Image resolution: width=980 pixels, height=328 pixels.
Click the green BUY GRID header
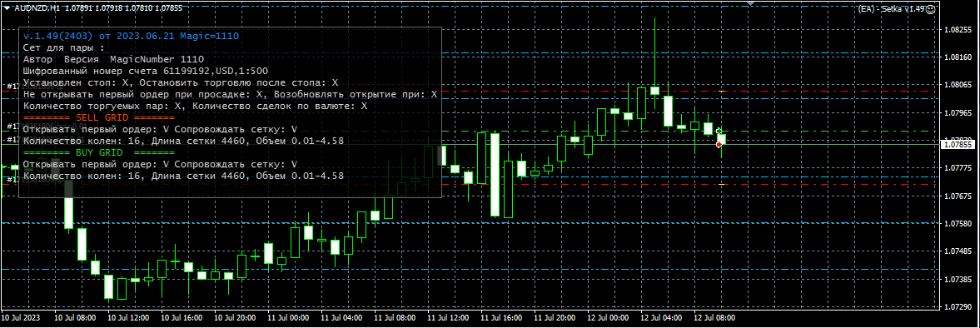(99, 152)
